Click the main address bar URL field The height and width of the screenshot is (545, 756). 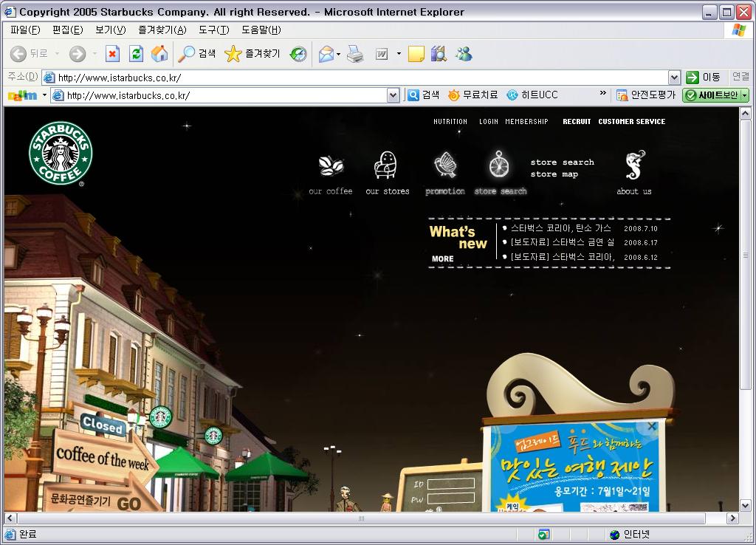pos(356,77)
